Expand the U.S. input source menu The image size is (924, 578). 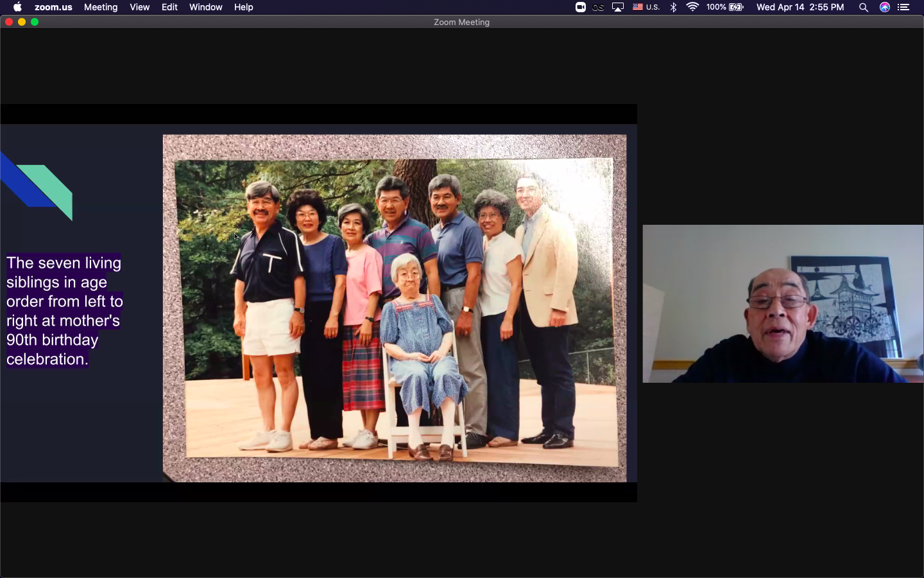tap(646, 7)
